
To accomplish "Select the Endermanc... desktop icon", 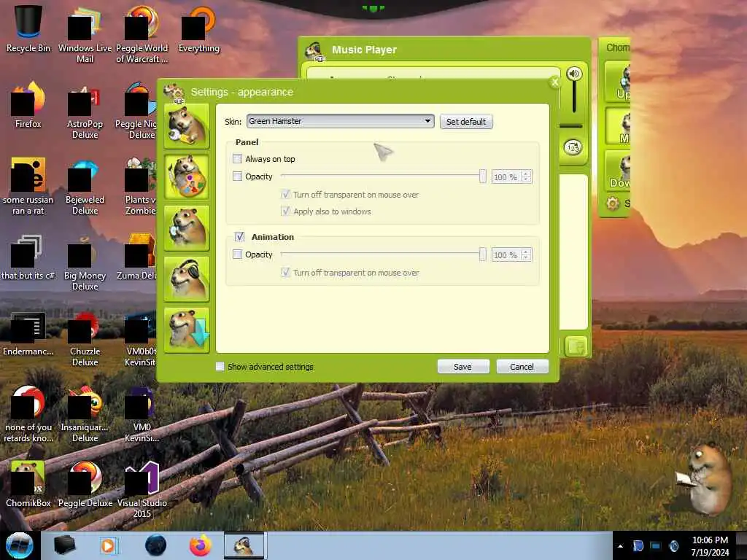I will click(28, 333).
